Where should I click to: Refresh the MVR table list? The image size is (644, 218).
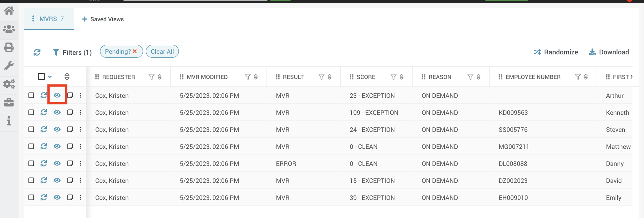pyautogui.click(x=37, y=52)
